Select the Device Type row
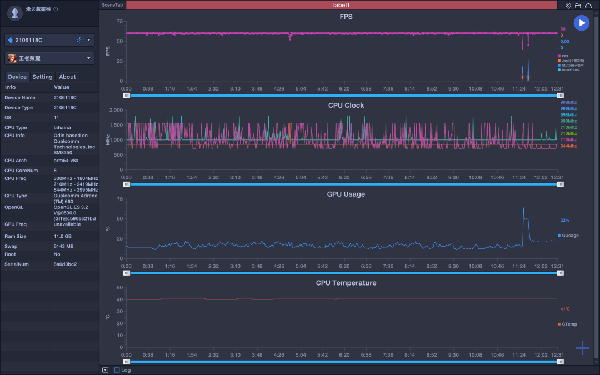 (x=50, y=108)
